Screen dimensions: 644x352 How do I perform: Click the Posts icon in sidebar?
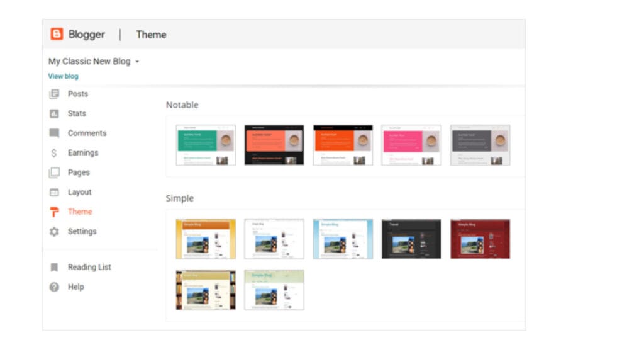click(54, 94)
